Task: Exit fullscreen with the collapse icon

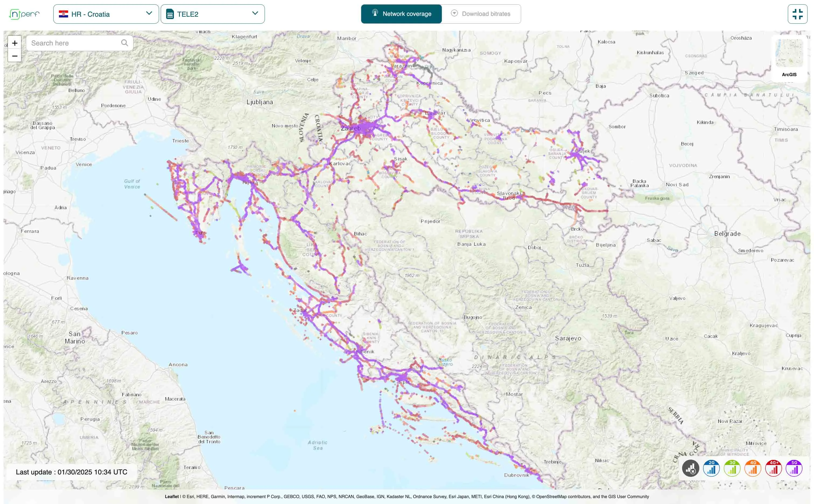Action: point(797,14)
